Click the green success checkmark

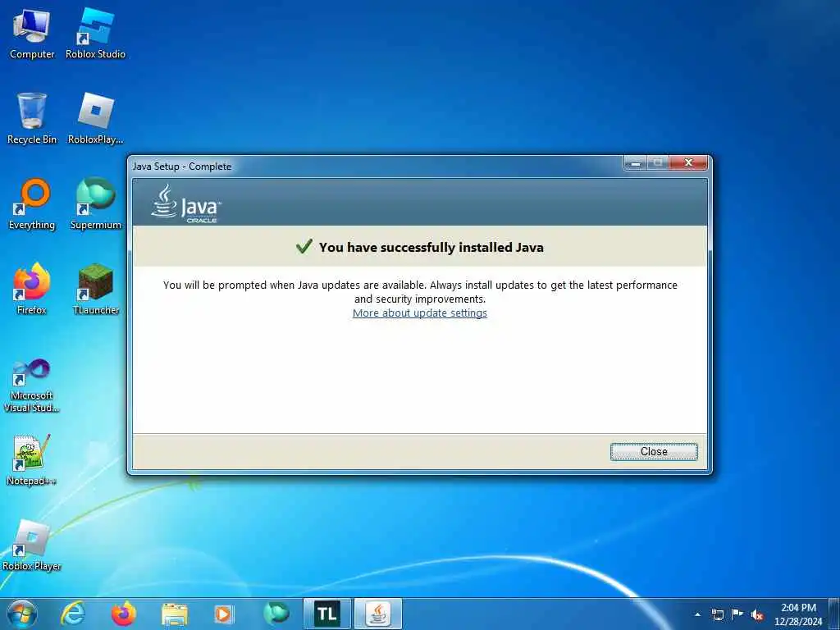(304, 246)
